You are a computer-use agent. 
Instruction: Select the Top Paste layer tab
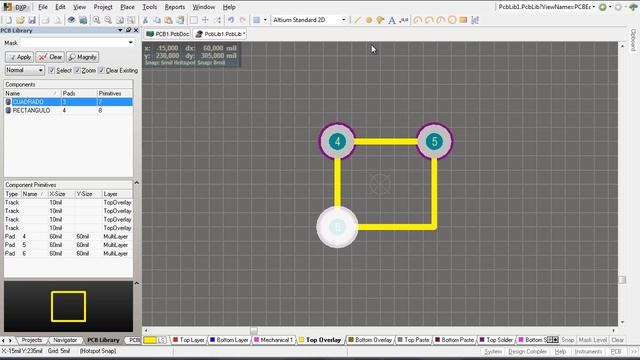[x=413, y=340]
